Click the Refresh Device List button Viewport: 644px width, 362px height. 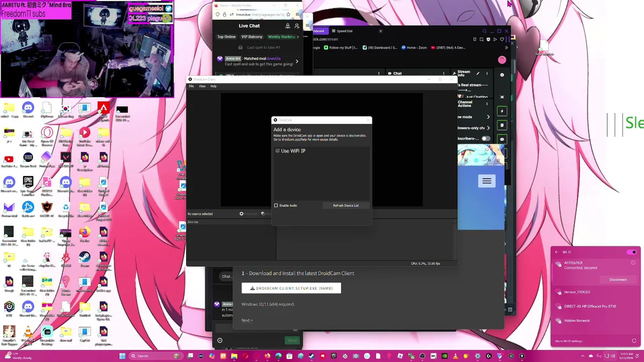click(x=346, y=206)
